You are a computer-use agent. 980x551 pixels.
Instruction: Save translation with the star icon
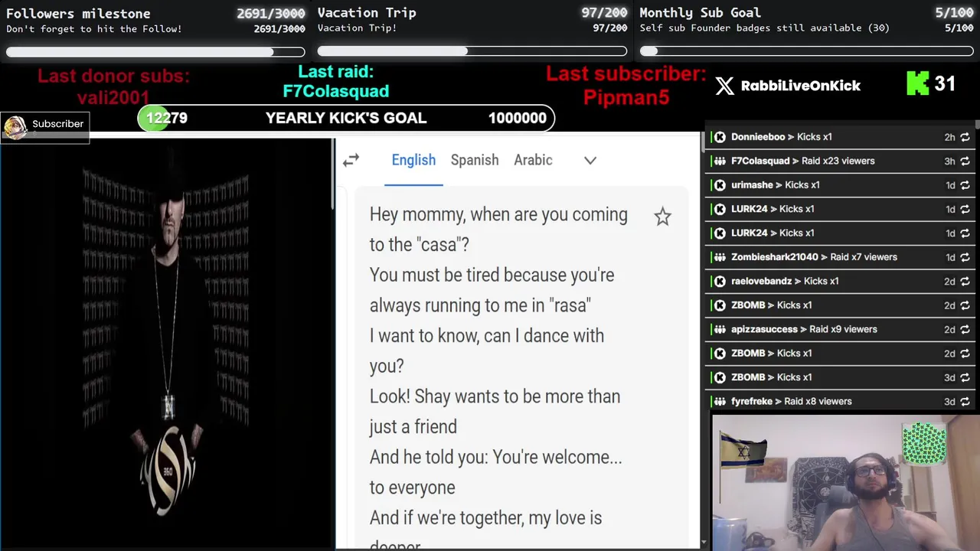(x=662, y=217)
